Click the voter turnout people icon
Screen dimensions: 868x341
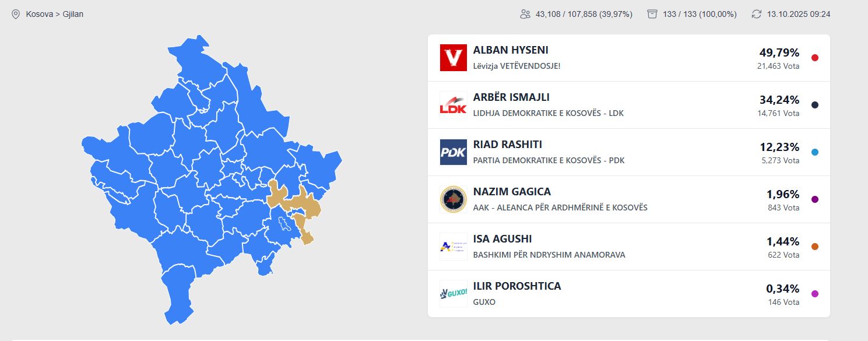coord(525,14)
